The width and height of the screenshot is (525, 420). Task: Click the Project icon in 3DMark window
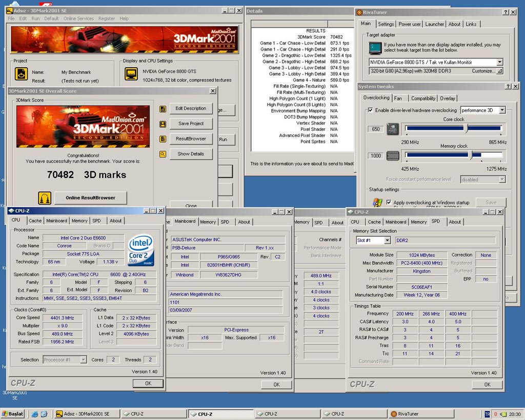click(22, 73)
